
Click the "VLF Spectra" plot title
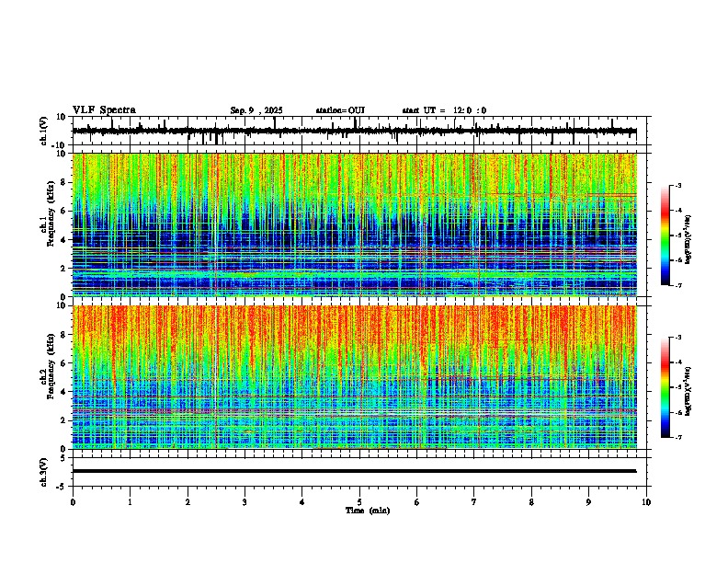pyautogui.click(x=104, y=110)
